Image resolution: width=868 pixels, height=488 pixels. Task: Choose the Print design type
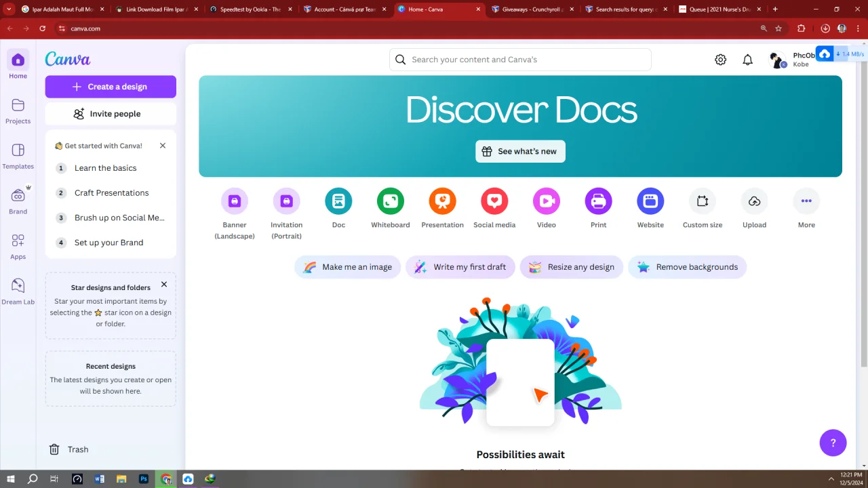click(x=598, y=201)
